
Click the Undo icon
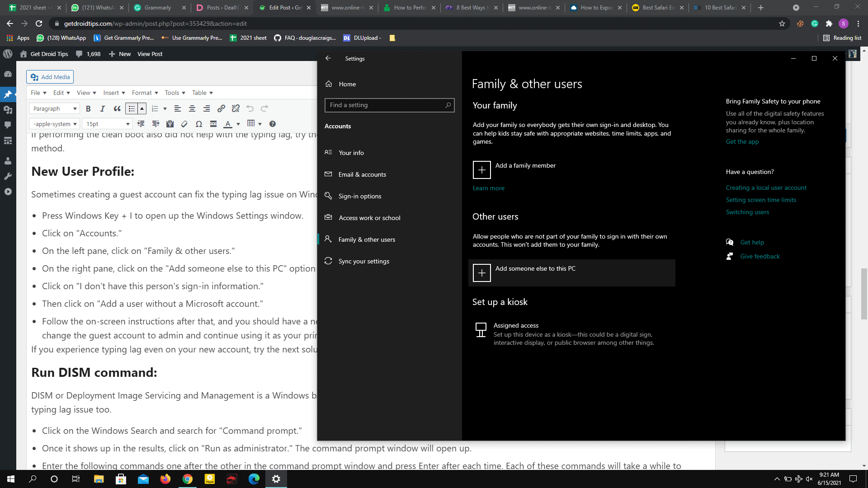[250, 109]
